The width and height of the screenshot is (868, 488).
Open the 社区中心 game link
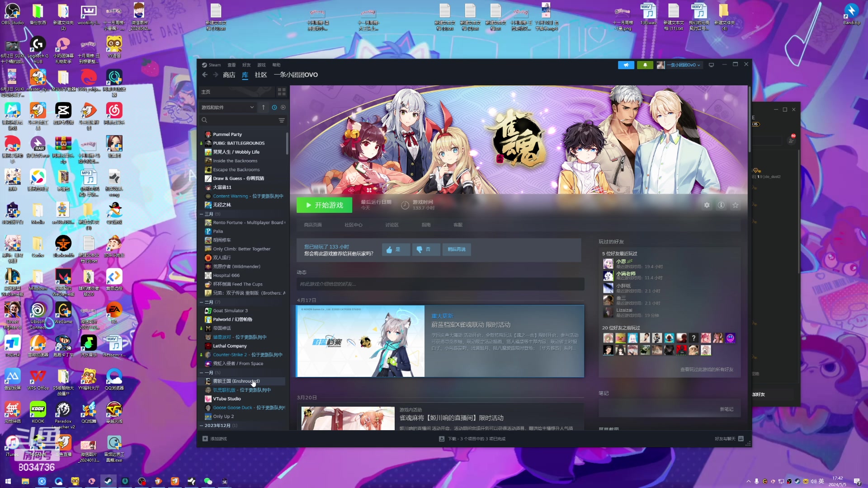354,225
